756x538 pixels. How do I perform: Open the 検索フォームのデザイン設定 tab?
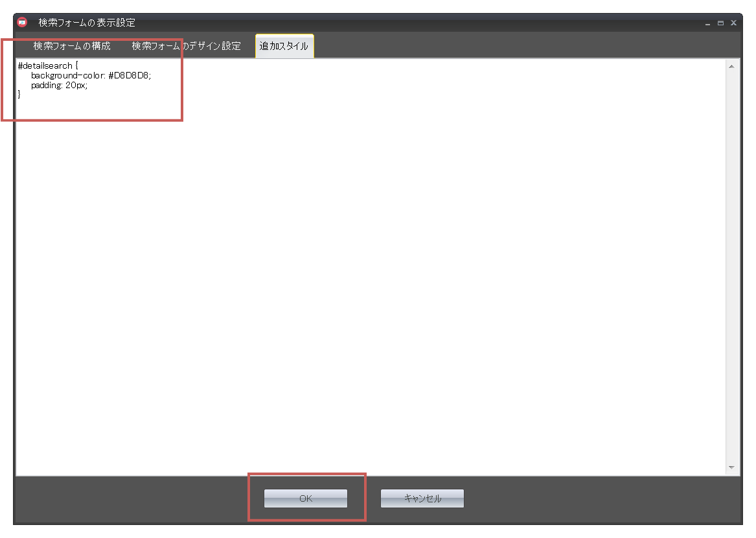click(186, 46)
